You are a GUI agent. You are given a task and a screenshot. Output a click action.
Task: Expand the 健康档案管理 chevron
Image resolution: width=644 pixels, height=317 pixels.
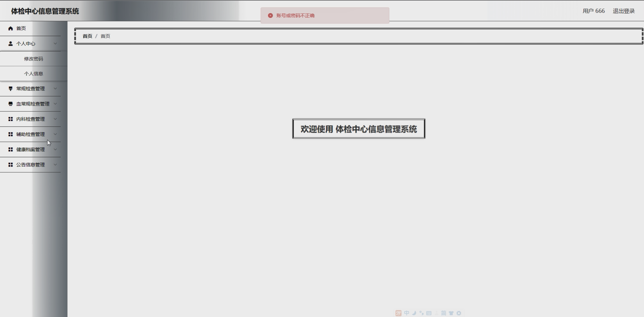[55, 150]
